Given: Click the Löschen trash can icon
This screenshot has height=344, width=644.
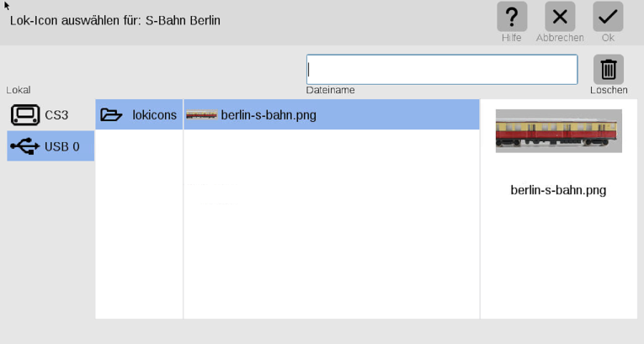Looking at the screenshot, I should tap(609, 70).
